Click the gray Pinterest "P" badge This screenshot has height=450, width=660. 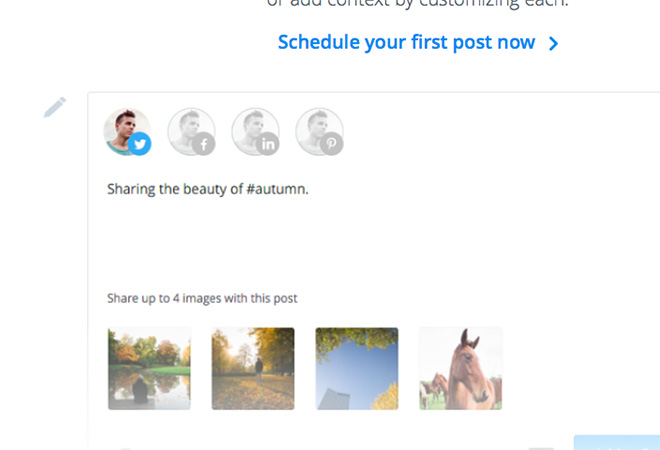pos(332,145)
